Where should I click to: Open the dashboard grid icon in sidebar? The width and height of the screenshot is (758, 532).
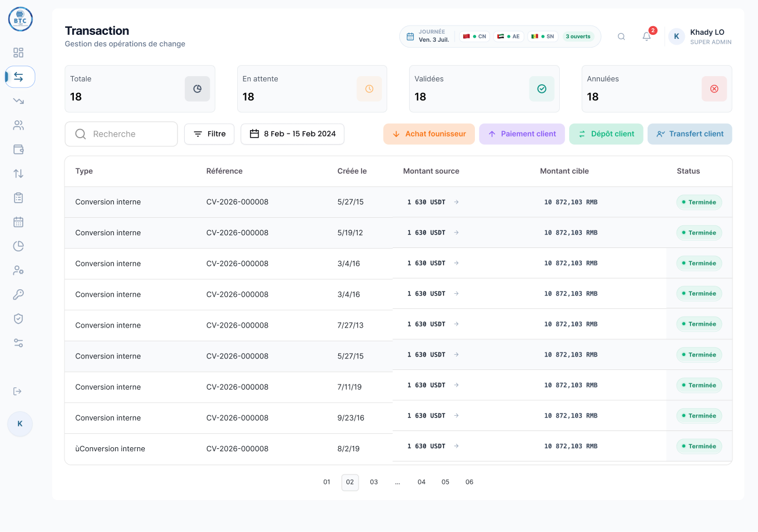[19, 53]
